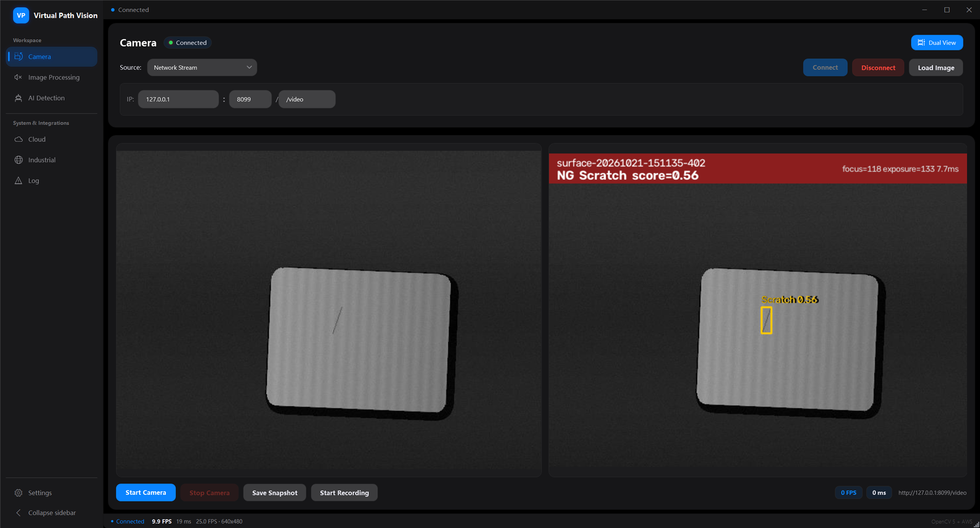Click 'focus=118 exposure=133 7.7ms' text
The width and height of the screenshot is (980, 528).
900,169
